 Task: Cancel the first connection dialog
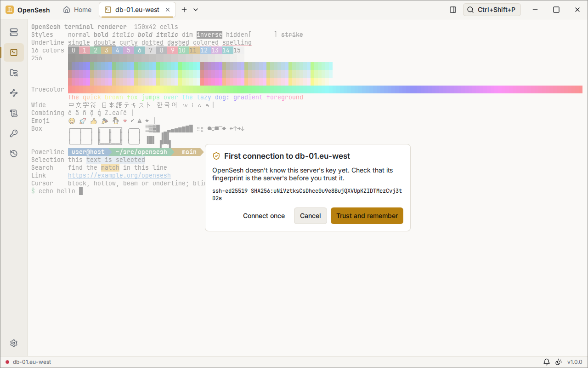coord(311,216)
